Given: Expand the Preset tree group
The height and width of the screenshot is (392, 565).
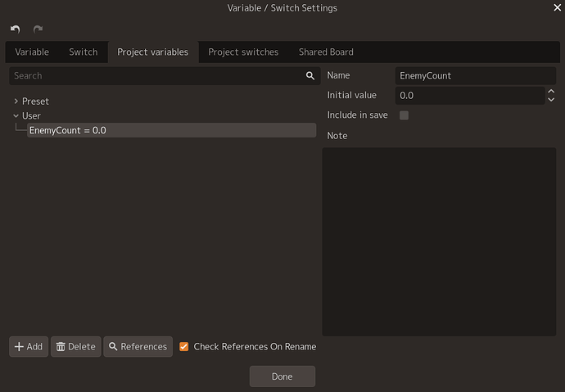Looking at the screenshot, I should click(x=16, y=101).
